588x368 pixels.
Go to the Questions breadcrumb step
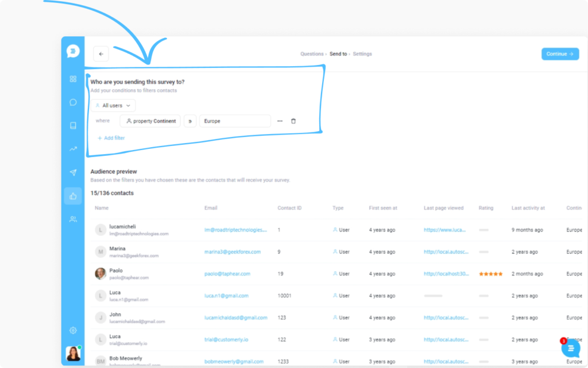point(312,54)
